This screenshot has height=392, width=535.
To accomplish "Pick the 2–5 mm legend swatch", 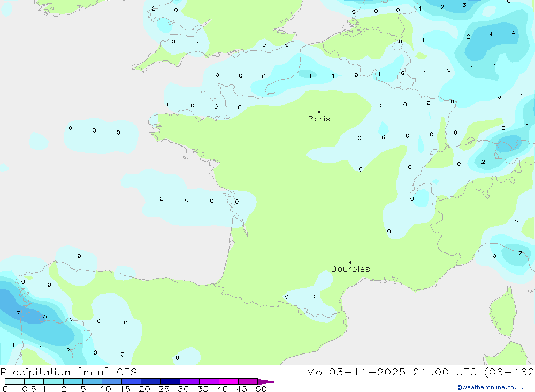I will (73, 381).
